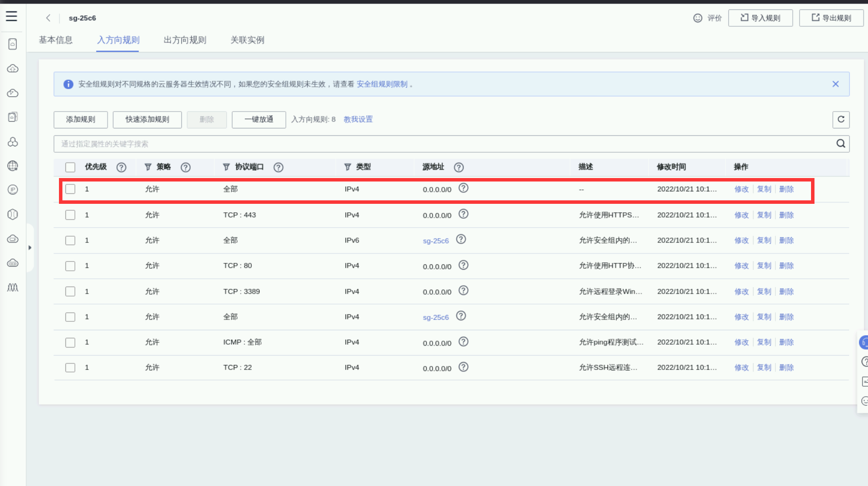This screenshot has height=486, width=868.
Task: Open the cloud upload arrow sidebar icon
Action: pyautogui.click(x=13, y=68)
